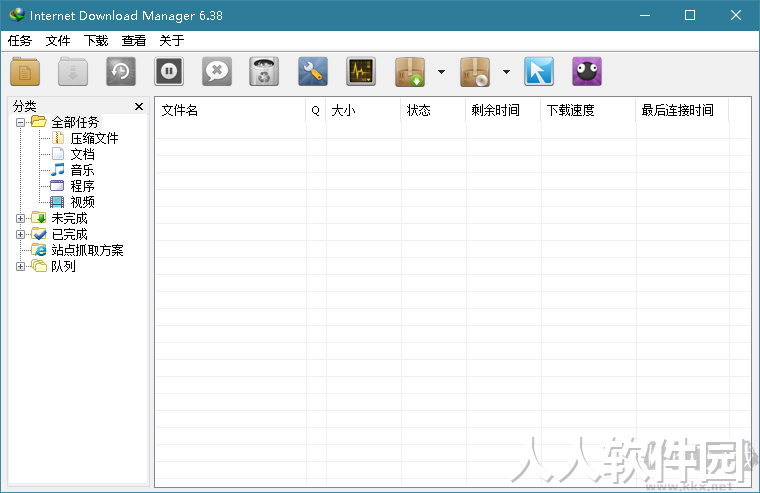Viewport: 760px width, 493px height.
Task: Select 视频 category
Action: (82, 202)
